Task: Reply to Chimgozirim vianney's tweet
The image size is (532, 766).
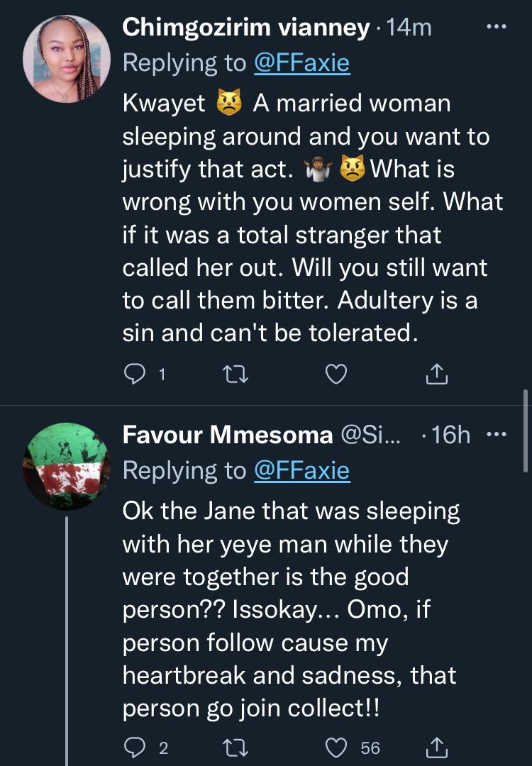Action: click(134, 374)
